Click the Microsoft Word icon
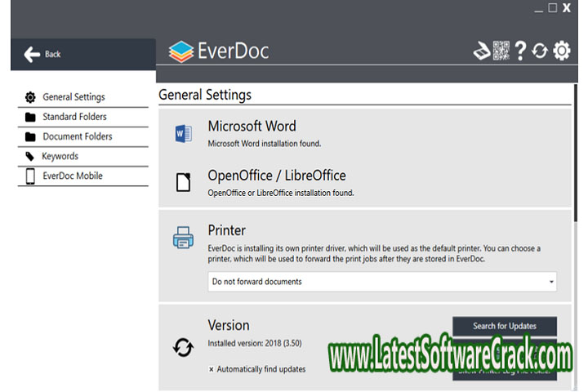This screenshot has height=392, width=588. (183, 134)
